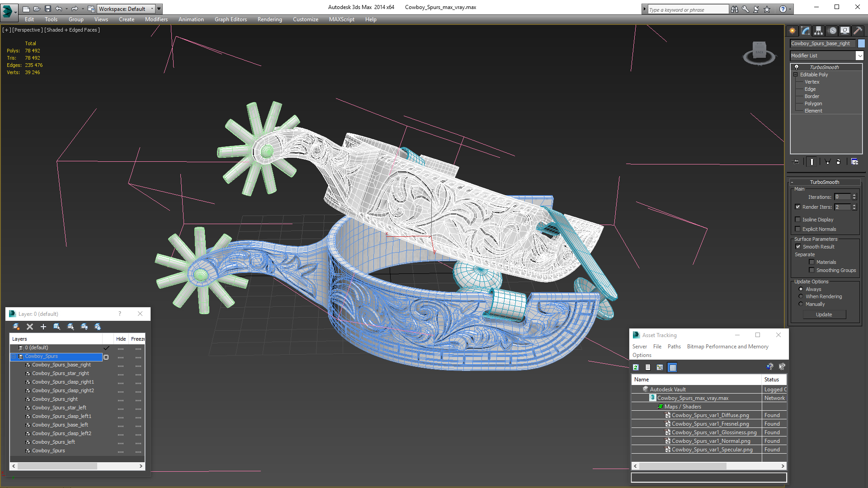Image resolution: width=868 pixels, height=488 pixels.
Task: Click the object color swatch
Action: click(x=861, y=43)
